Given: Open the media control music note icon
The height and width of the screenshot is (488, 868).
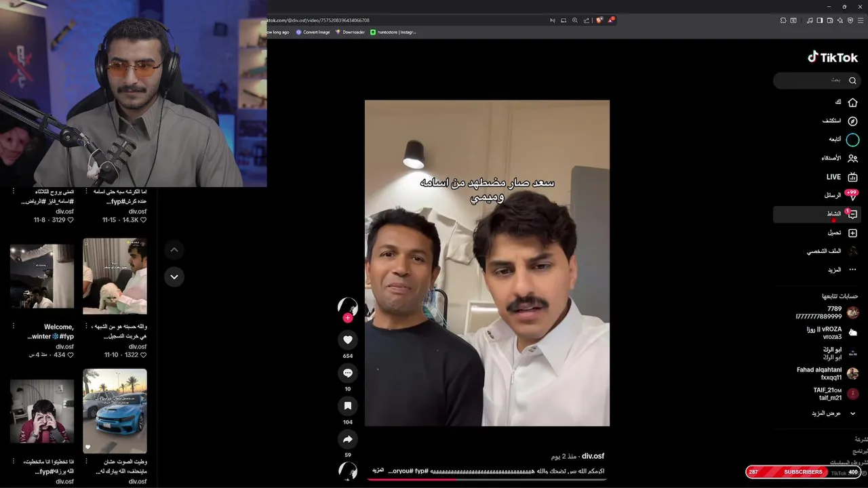Looking at the screenshot, I should (810, 20).
